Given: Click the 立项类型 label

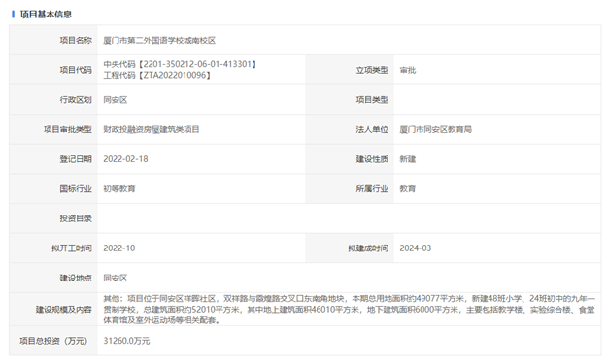Looking at the screenshot, I should [372, 70].
